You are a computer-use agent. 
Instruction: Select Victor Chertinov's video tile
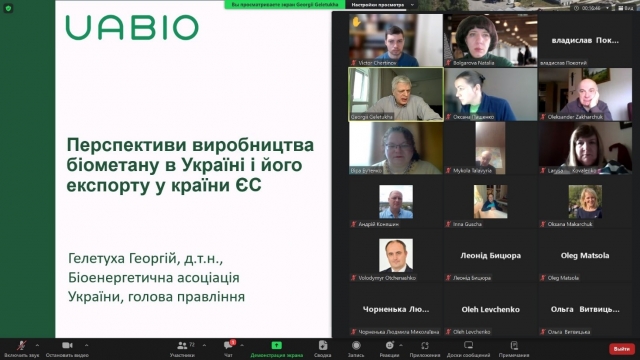[396, 40]
